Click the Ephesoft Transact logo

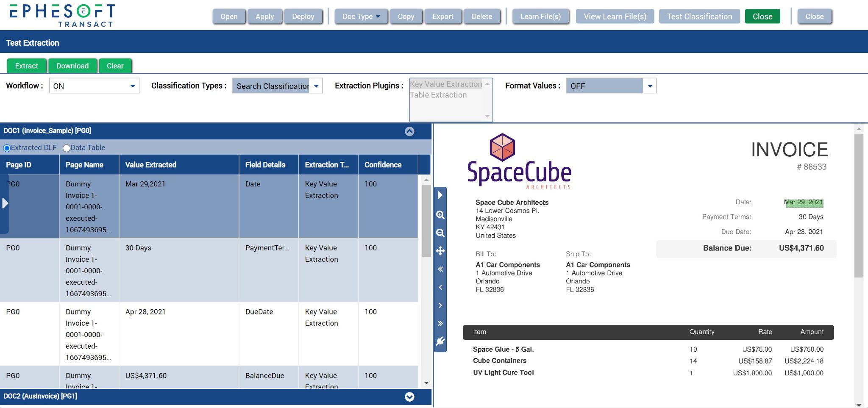point(62,15)
